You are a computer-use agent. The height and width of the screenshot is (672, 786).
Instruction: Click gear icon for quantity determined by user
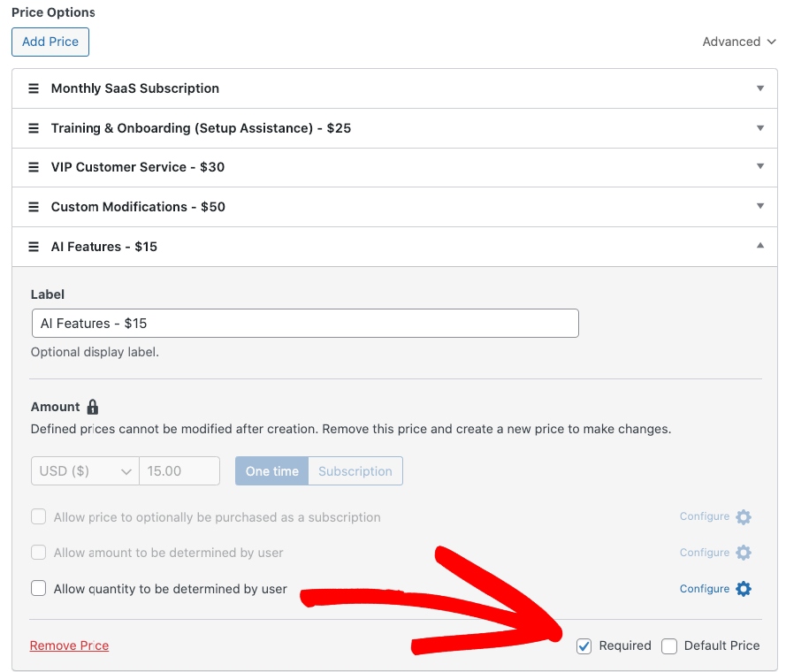tap(744, 589)
